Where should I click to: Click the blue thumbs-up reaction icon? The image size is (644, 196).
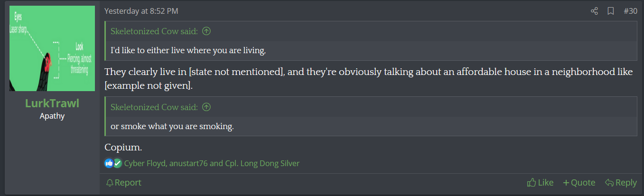[x=109, y=163]
